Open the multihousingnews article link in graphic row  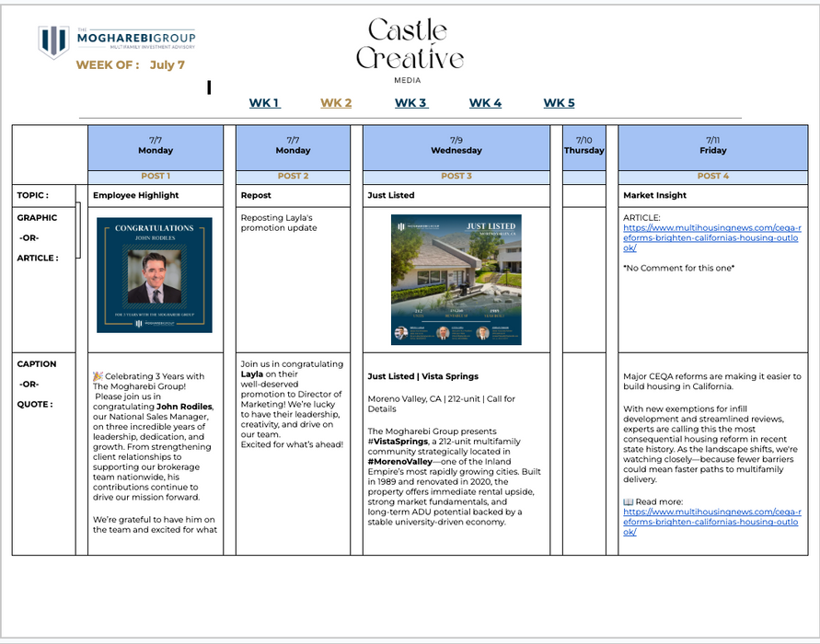tap(711, 238)
